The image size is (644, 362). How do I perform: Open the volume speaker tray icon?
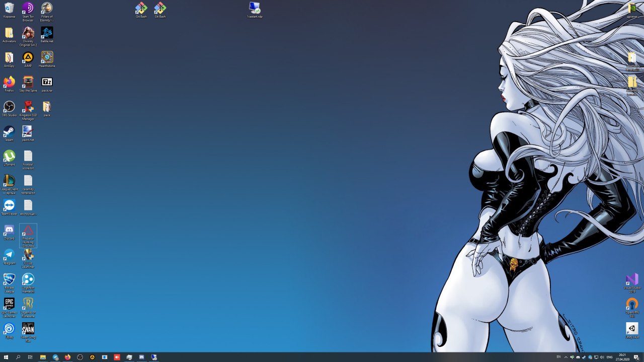coord(602,357)
